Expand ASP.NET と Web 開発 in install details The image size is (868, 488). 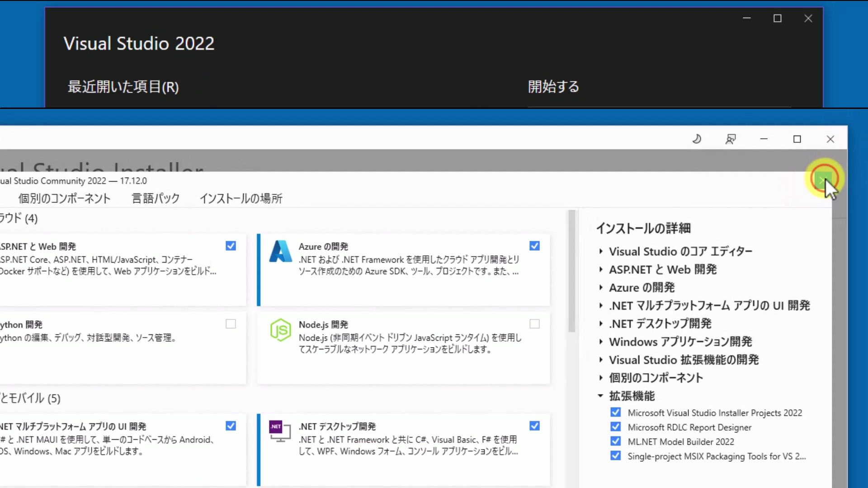[x=601, y=269]
